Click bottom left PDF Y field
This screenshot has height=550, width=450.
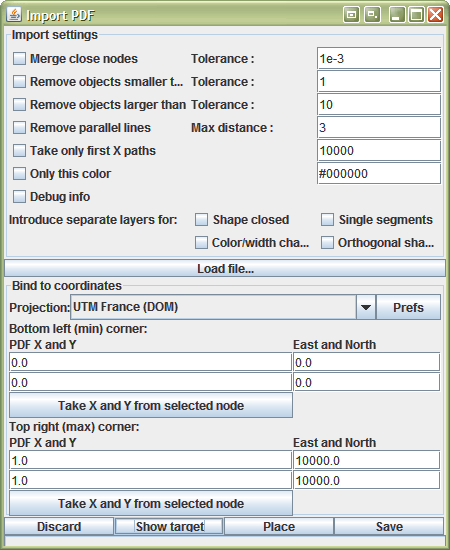pos(150,382)
